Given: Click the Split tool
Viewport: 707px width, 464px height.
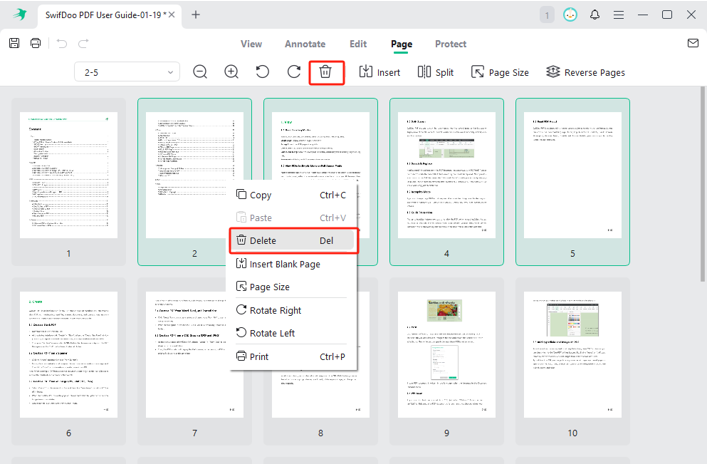Looking at the screenshot, I should click(x=436, y=72).
